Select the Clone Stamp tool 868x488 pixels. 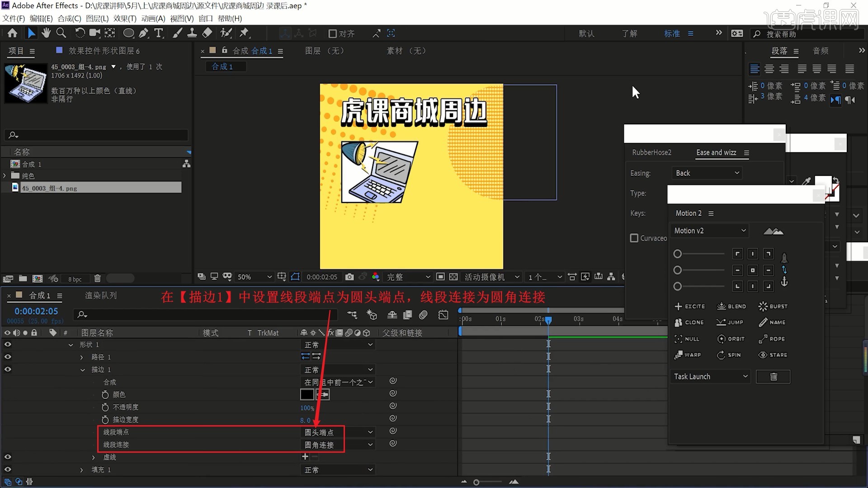192,33
